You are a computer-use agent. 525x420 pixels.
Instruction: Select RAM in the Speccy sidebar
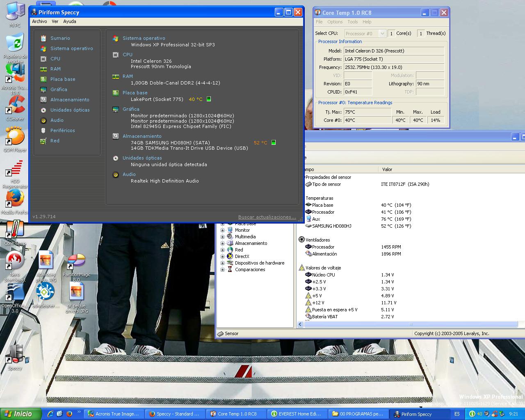click(x=55, y=69)
